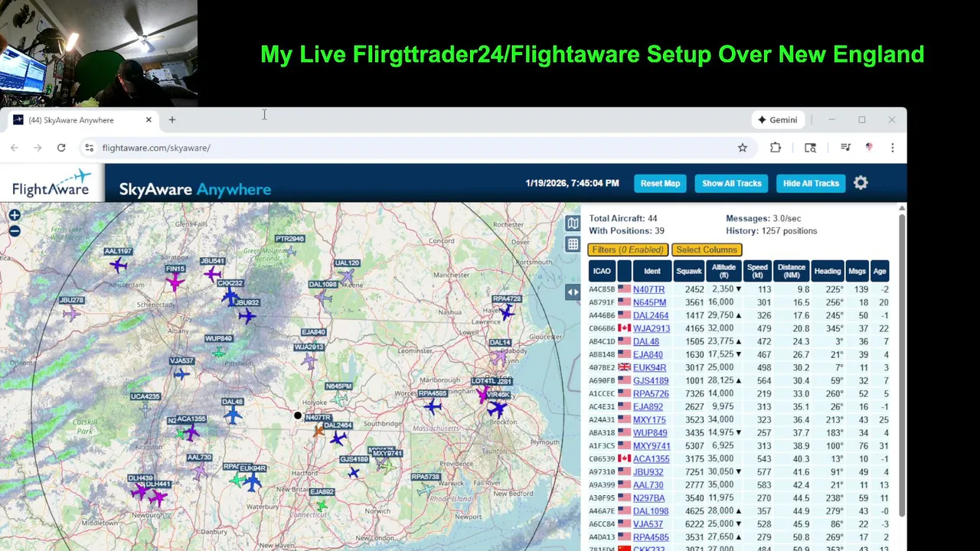Screen dimensions: 980x551
Task: Hide all aircraft tracks
Action: [x=811, y=183]
